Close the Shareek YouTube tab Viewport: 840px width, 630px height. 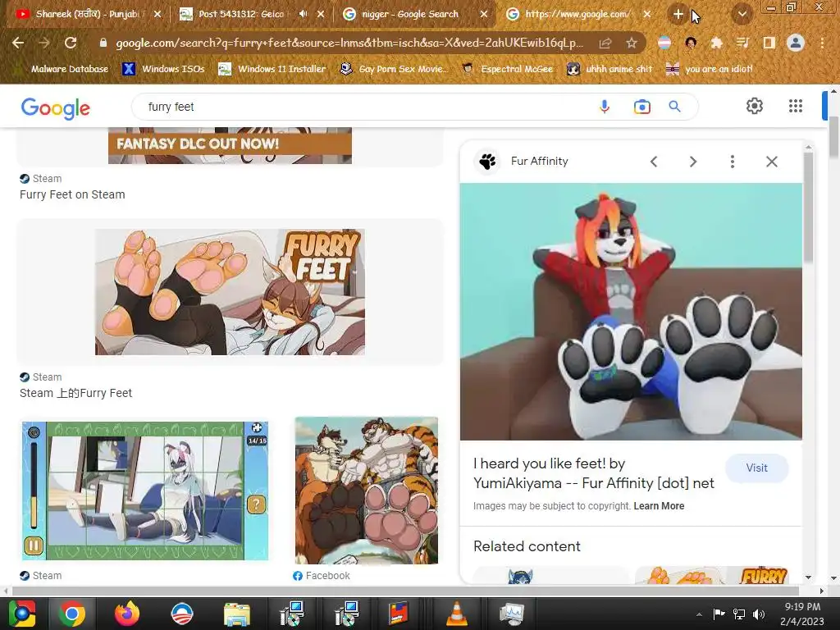pos(157,14)
